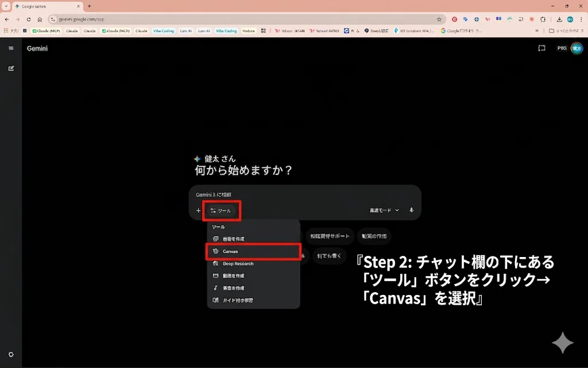Select the music note 音楽を作成 menu item
The image size is (588, 368).
[x=253, y=288]
